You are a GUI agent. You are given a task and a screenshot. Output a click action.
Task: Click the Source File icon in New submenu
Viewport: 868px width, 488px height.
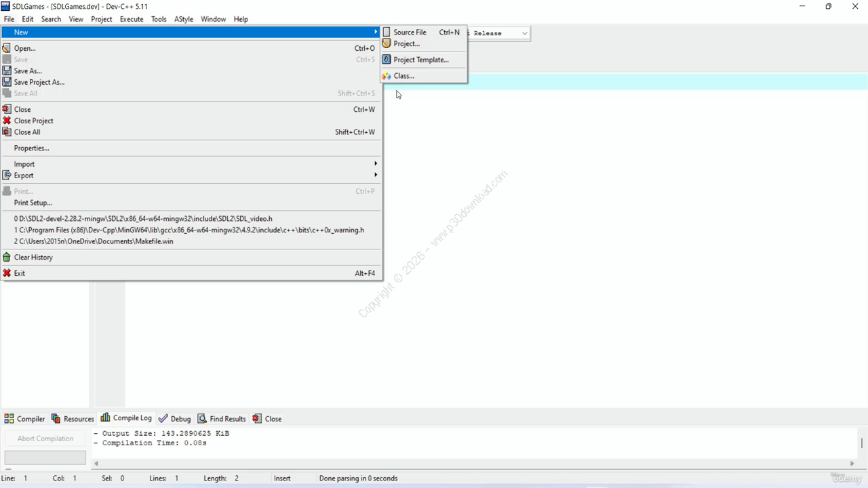click(x=387, y=32)
